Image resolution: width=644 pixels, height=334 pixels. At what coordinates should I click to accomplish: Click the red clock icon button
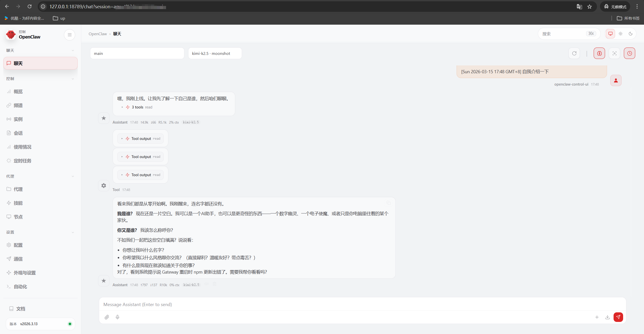pos(629,53)
